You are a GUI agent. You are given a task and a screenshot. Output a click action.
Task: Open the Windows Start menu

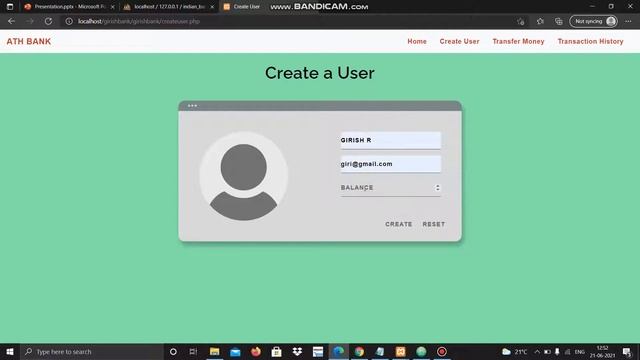[x=10, y=351]
